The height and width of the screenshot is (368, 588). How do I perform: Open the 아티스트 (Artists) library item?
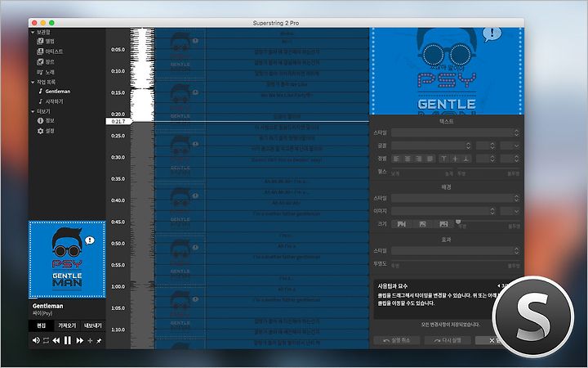[x=50, y=52]
